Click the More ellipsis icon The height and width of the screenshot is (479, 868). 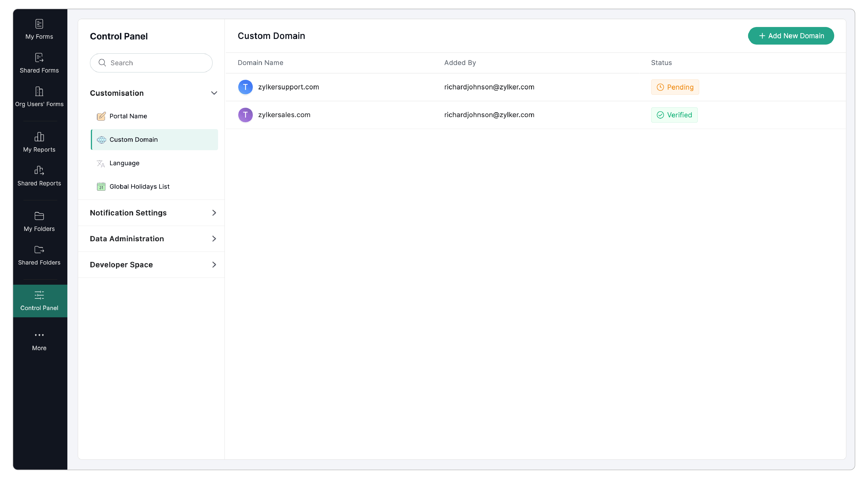(x=39, y=335)
